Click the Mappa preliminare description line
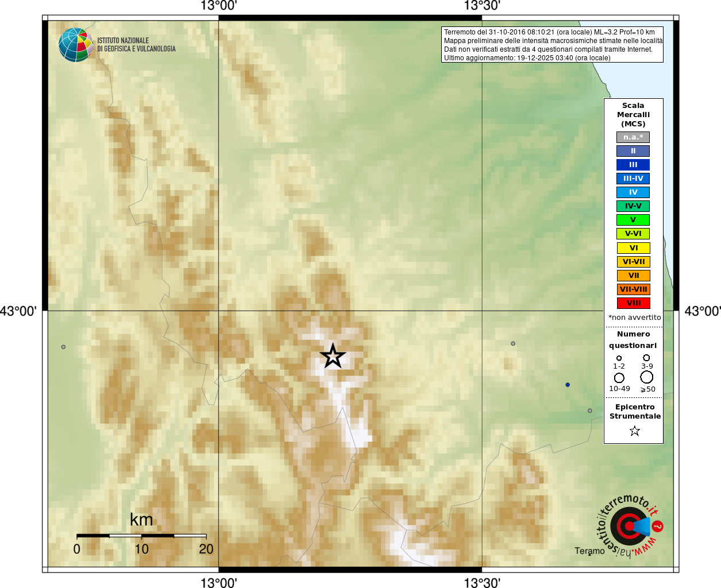 pyautogui.click(x=553, y=41)
